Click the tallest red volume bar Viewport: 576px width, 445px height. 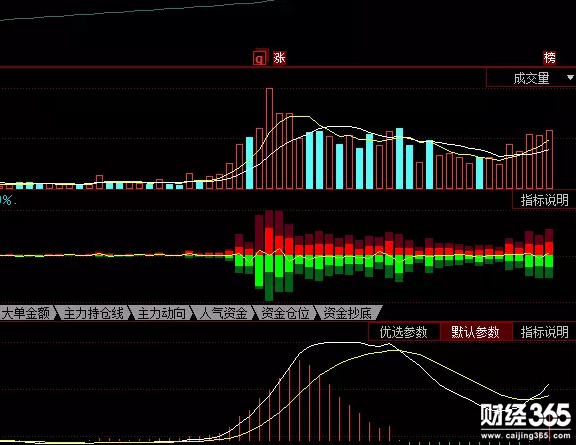click(269, 139)
